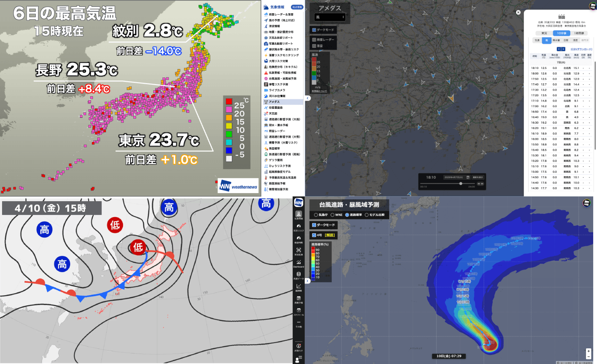Open the お知らせ notification icon
Viewport: 597px width, 364px height.
298,347
